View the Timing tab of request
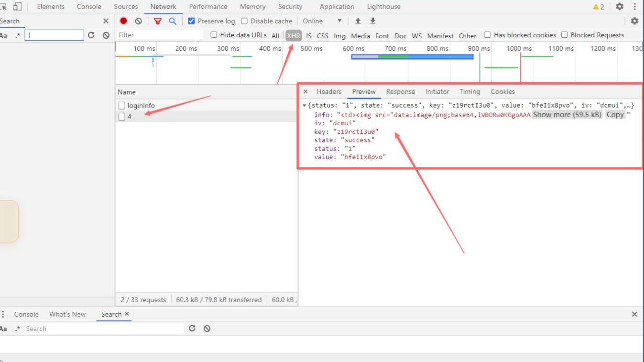This screenshot has height=362, width=644. pyautogui.click(x=469, y=91)
